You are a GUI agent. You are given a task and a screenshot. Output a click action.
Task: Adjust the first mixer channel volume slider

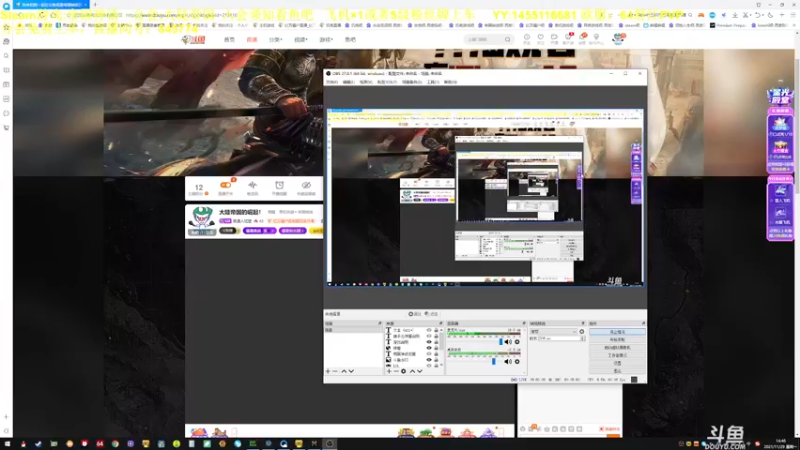click(501, 342)
